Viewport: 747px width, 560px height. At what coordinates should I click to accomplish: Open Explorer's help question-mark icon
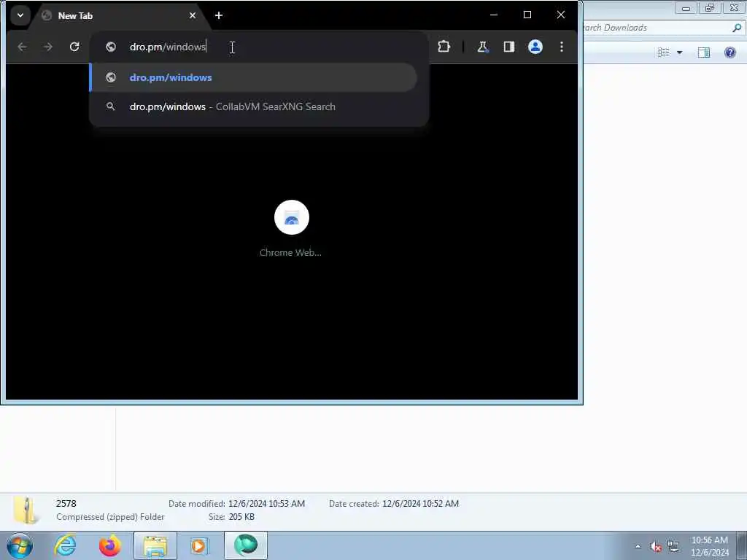coord(729,52)
